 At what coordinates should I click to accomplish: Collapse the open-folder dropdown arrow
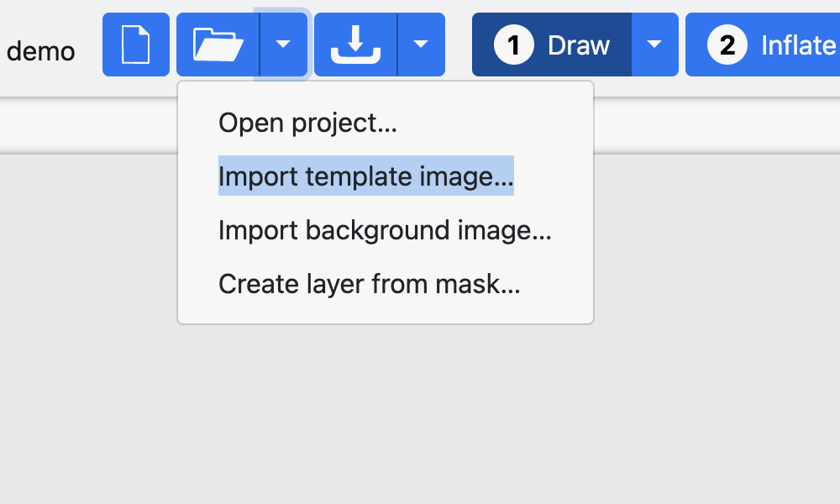(x=284, y=45)
